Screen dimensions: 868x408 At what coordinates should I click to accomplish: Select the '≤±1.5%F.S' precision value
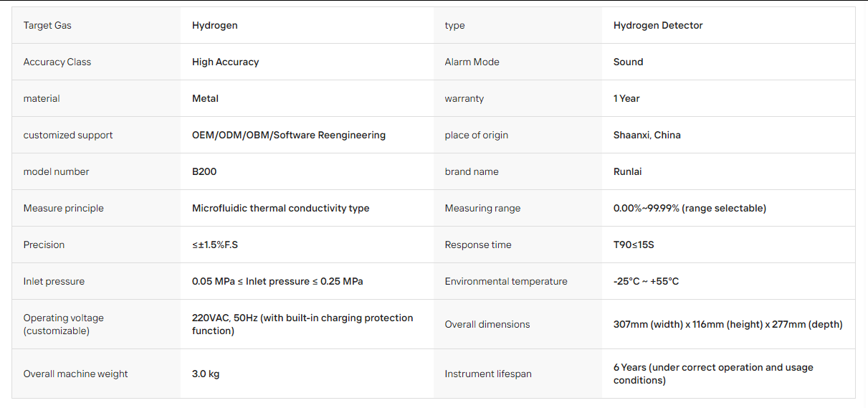tap(215, 245)
